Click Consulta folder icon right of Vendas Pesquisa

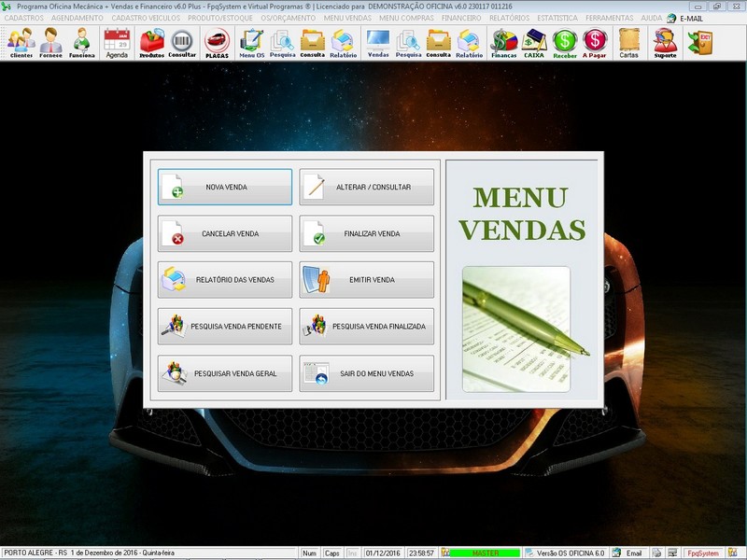coord(438,43)
